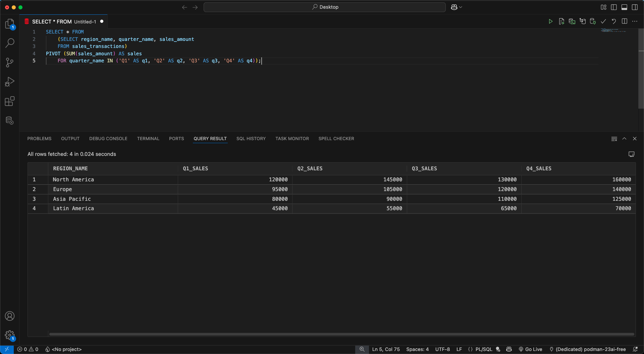Click the Run Script icon in editor toolbar
The width and height of the screenshot is (644, 354).
pyautogui.click(x=561, y=21)
